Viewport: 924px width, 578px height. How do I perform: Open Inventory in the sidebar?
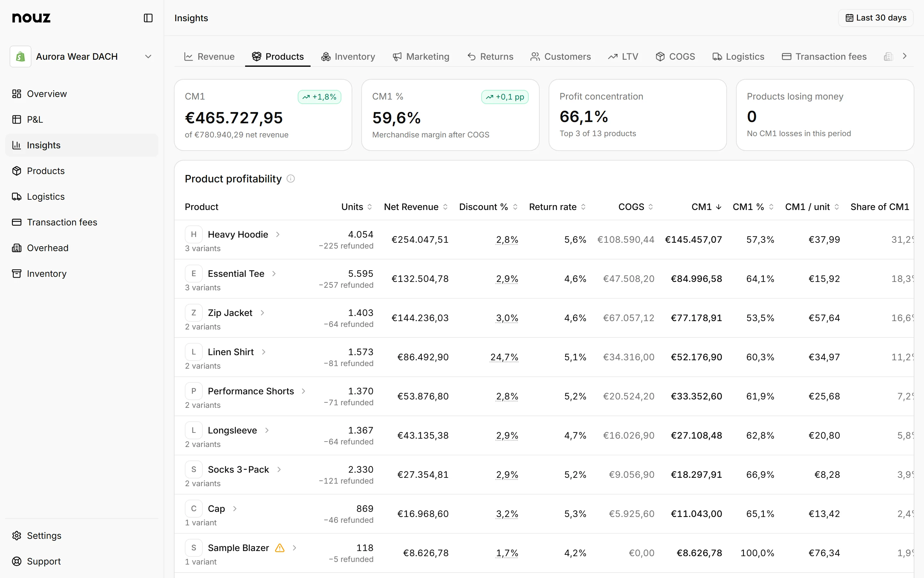coord(82,274)
